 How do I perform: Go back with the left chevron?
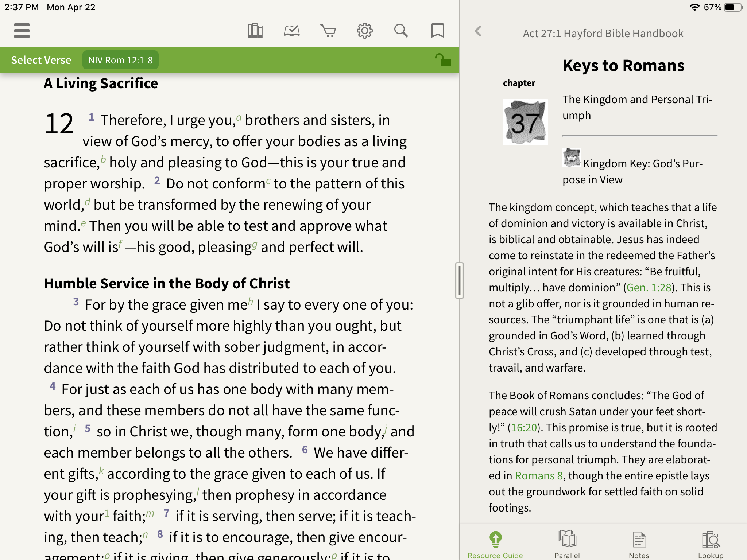tap(478, 31)
